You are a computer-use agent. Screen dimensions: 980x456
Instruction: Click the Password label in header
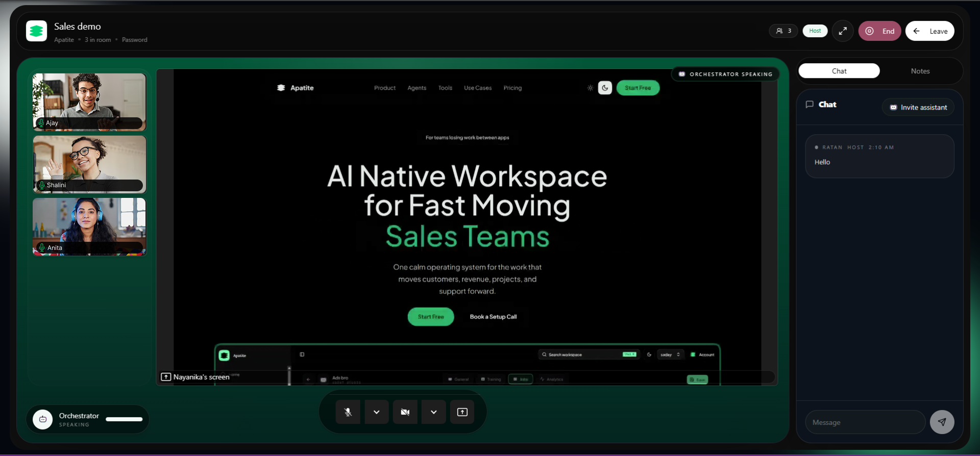coord(134,40)
